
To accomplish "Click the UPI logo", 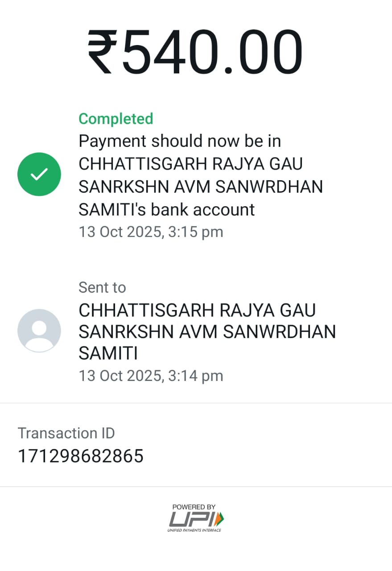I will pos(192,519).
